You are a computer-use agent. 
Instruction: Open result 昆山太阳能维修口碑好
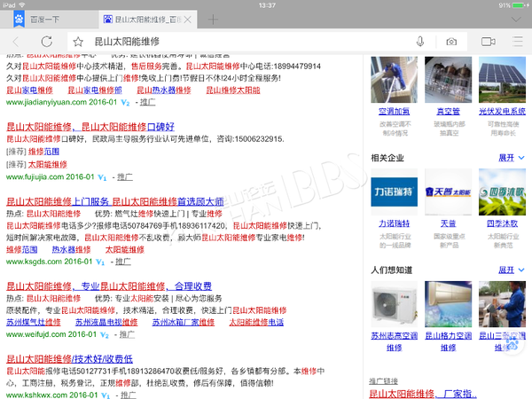[90, 127]
